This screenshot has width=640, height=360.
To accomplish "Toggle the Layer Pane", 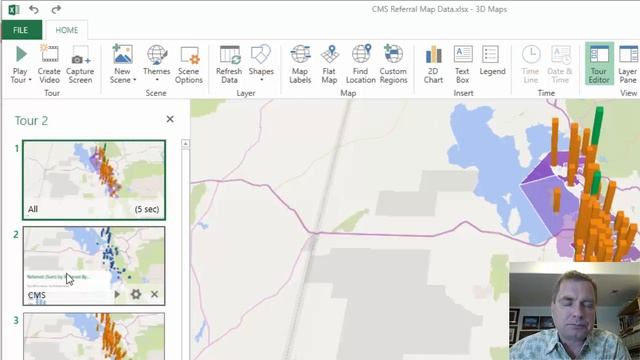I will click(x=628, y=64).
